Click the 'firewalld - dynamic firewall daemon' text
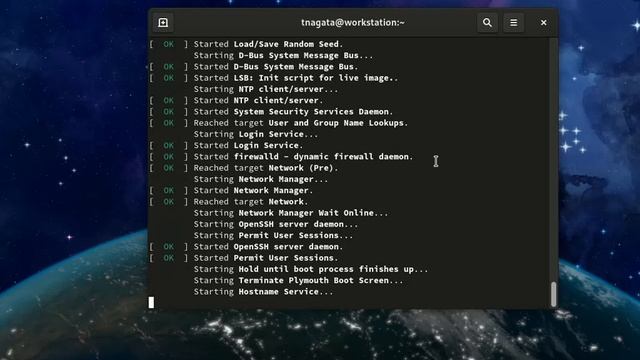 click(323, 157)
